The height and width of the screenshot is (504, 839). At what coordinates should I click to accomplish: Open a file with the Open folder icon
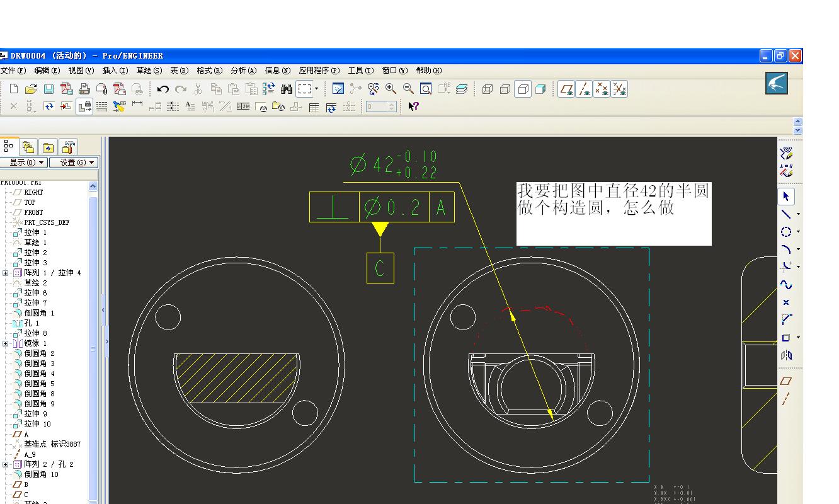click(31, 89)
